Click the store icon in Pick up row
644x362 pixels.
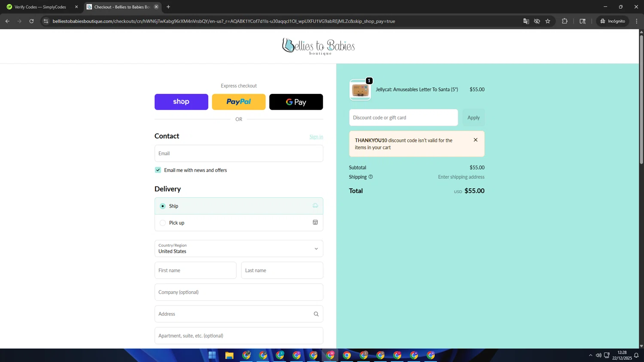coord(315,222)
